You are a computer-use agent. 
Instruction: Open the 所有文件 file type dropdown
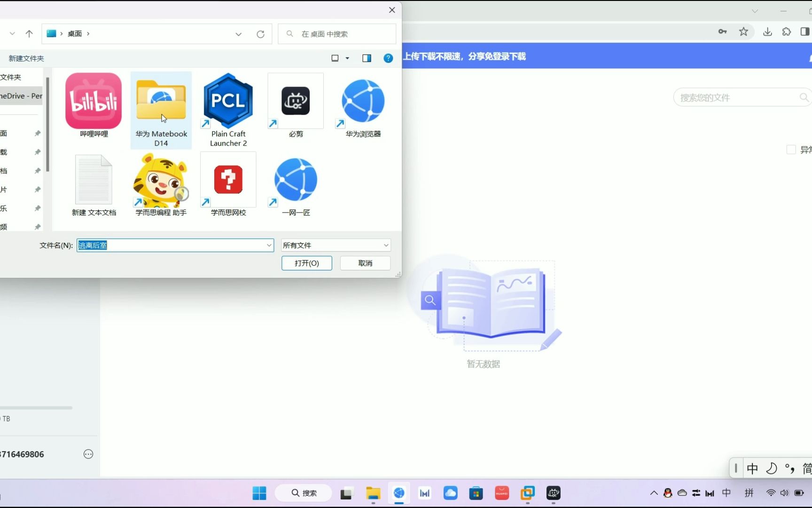click(x=336, y=245)
